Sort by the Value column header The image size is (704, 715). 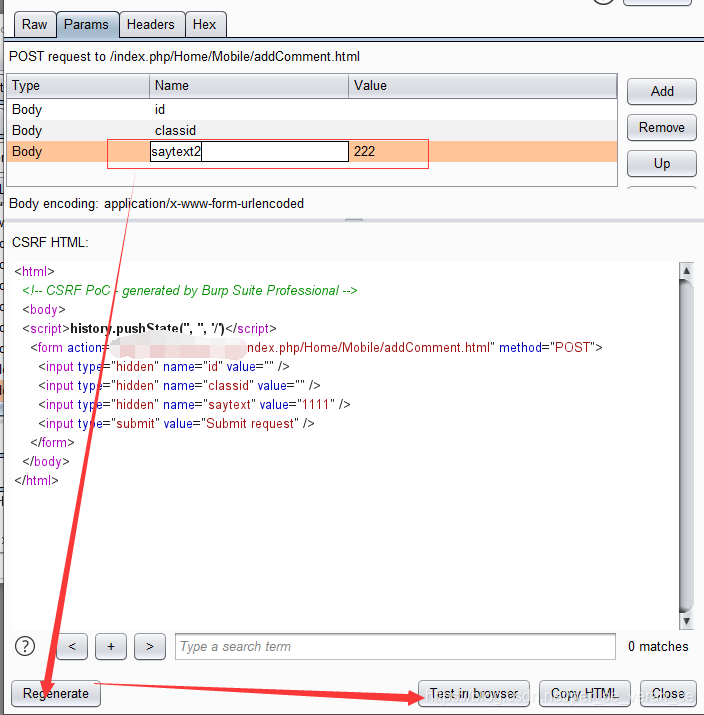[x=483, y=86]
